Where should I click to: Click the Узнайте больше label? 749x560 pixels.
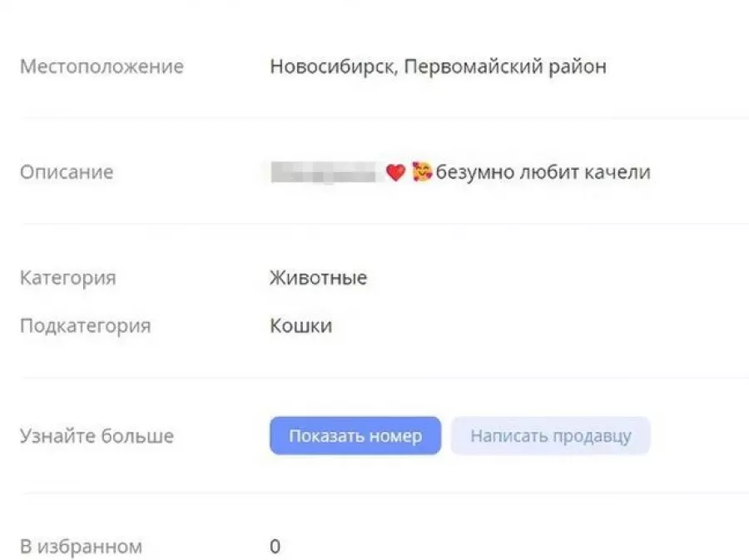tap(97, 436)
